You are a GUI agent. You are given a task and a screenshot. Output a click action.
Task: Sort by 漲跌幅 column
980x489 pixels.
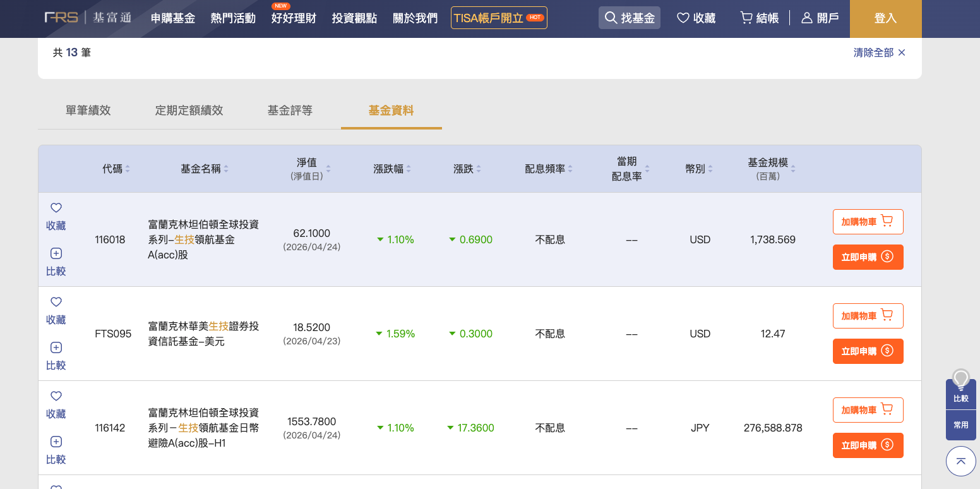[392, 169]
